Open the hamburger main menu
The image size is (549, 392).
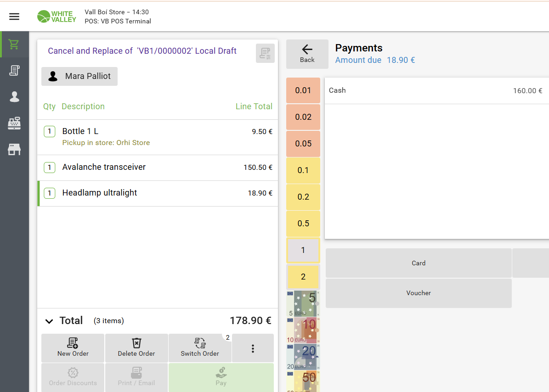[x=14, y=17]
